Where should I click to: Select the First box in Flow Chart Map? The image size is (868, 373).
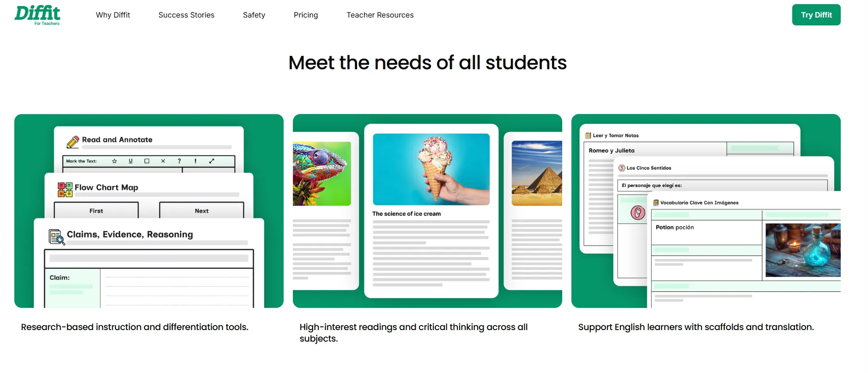(97, 211)
